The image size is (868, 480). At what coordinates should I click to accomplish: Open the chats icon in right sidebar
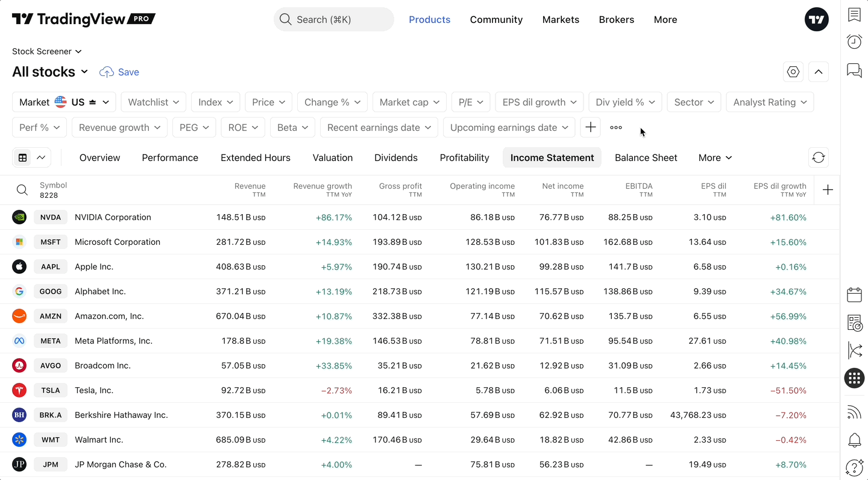(x=854, y=70)
